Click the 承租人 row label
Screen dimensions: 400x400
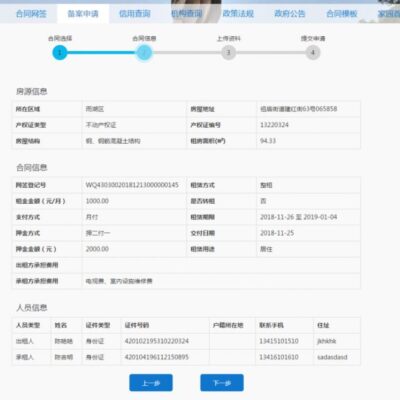coord(25,357)
